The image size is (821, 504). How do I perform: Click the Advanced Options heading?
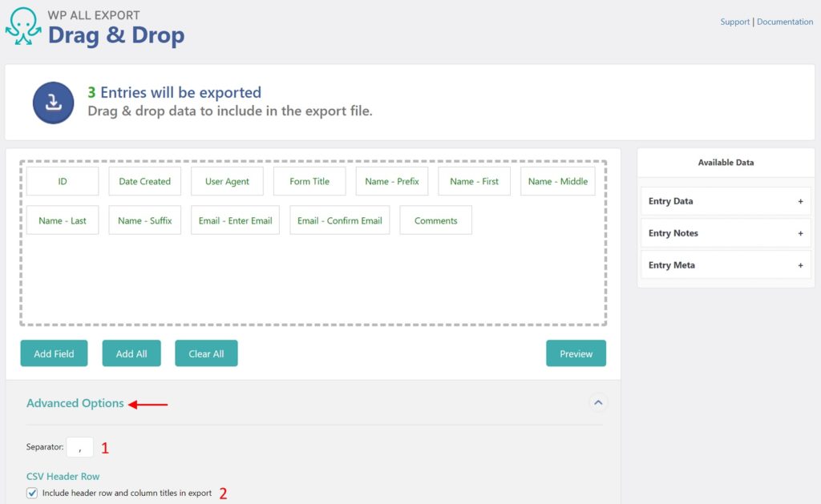pyautogui.click(x=75, y=403)
